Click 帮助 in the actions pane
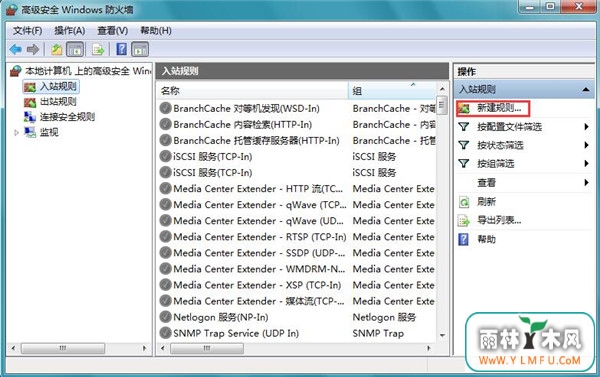600x377 pixels. point(486,240)
